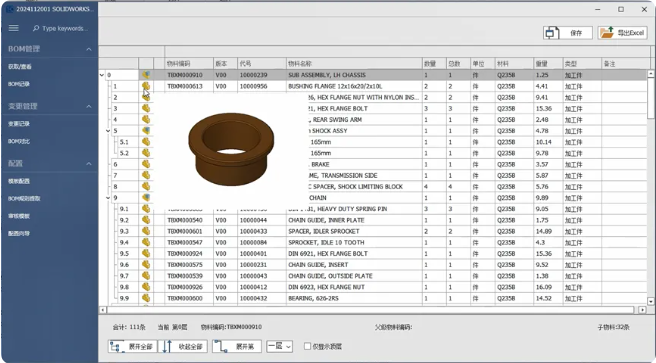
Task: Select the SUB ASSEMBLY, LH CHASSIS cell
Action: pyautogui.click(x=354, y=75)
